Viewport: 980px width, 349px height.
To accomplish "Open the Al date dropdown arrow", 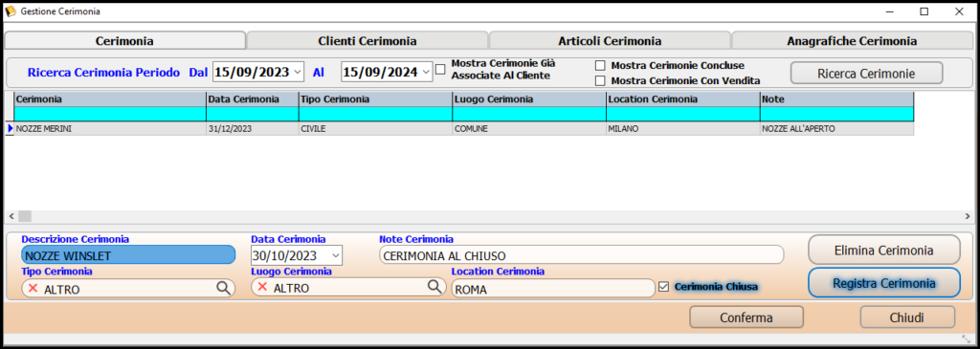I will coord(426,73).
